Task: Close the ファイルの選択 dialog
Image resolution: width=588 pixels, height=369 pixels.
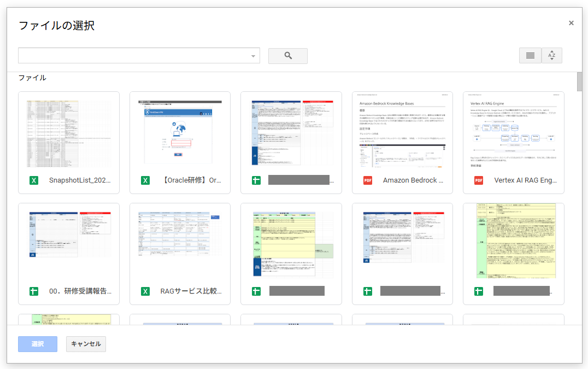Action: [571, 23]
